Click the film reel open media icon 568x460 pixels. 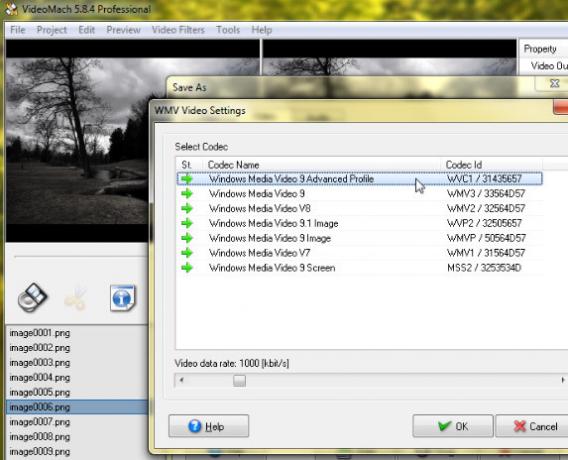click(32, 297)
